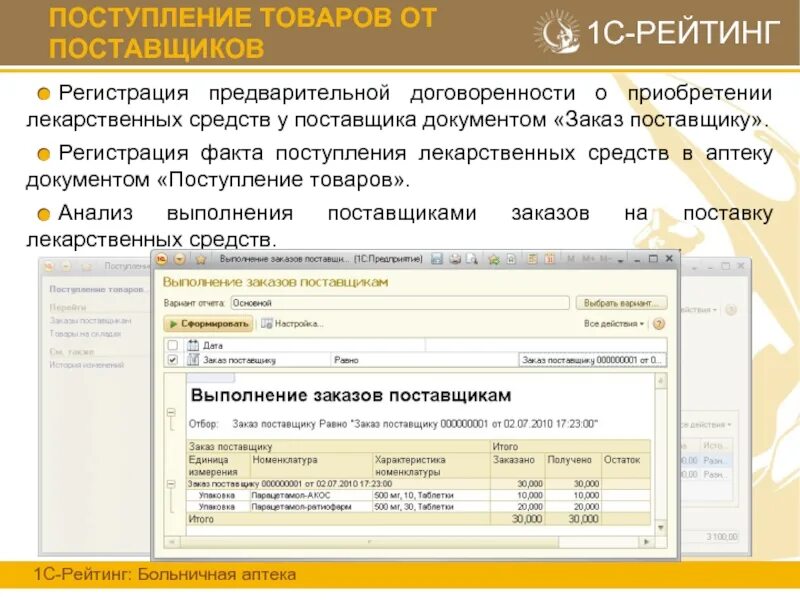Select the Остаток column header
Image resolution: width=800 pixels, height=600 pixels.
point(626,465)
